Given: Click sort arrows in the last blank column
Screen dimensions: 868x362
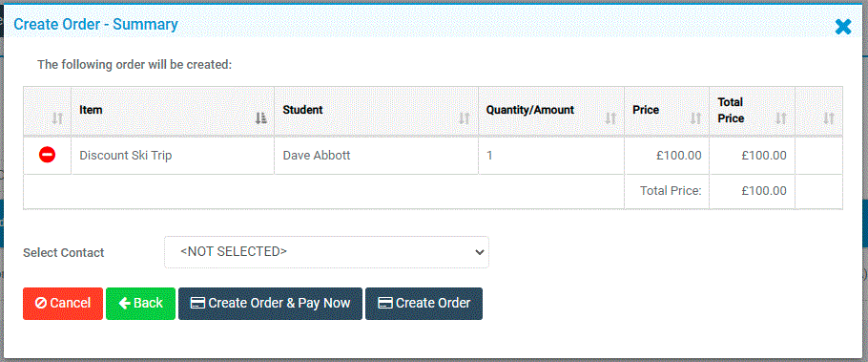Looking at the screenshot, I should 829,118.
